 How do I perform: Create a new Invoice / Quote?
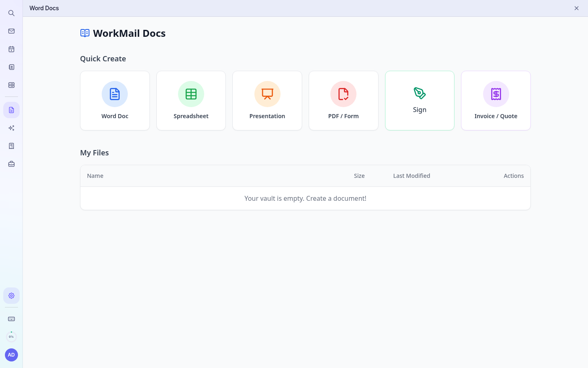[496, 101]
